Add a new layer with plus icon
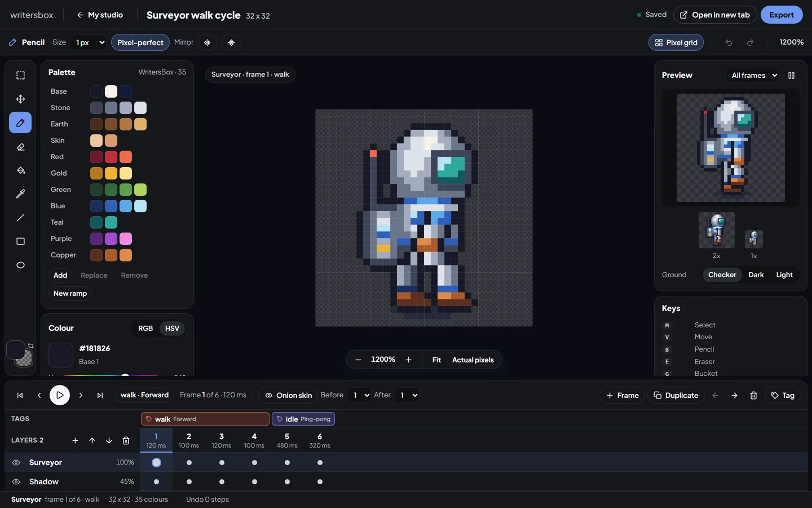Screen dimensions: 812x508 click(75, 440)
